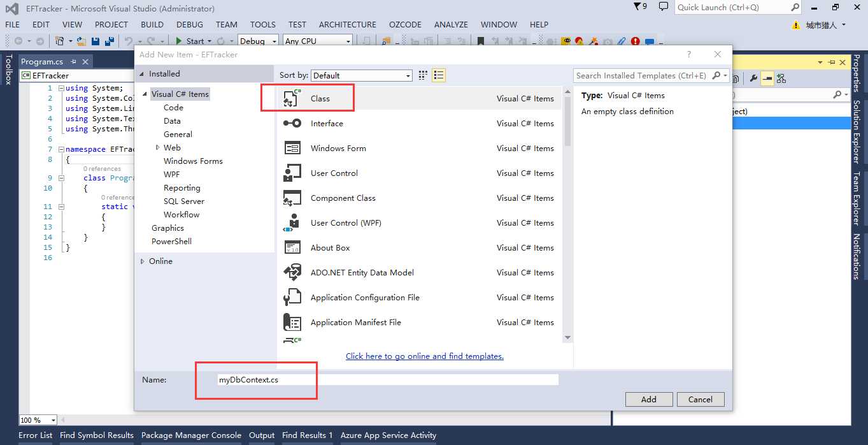
Task: Click the Add button
Action: [x=648, y=399]
